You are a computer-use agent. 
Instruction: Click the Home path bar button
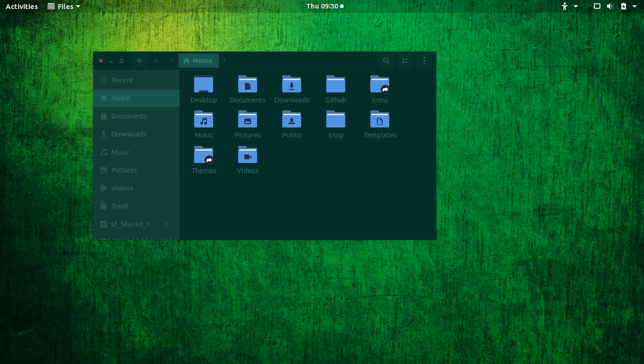(x=198, y=61)
